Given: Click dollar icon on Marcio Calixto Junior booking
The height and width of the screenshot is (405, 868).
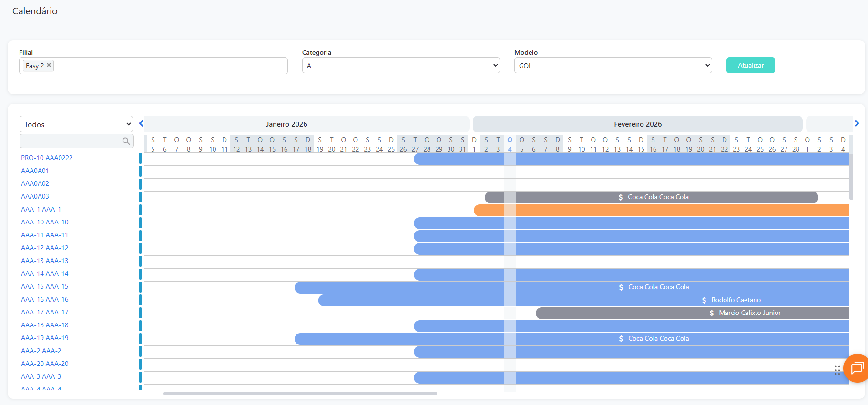Looking at the screenshot, I should click(x=712, y=313).
